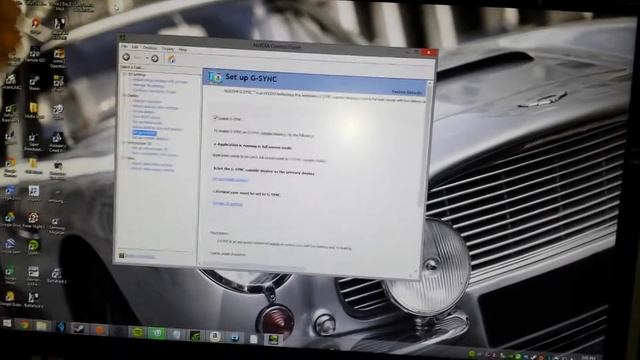
Task: Collapse the Display tree node
Action: [125, 95]
